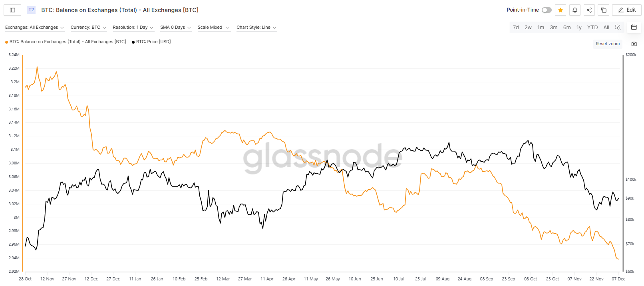644x286 pixels.
Task: Open the Chart Style: Line dropdown
Action: pyautogui.click(x=256, y=28)
